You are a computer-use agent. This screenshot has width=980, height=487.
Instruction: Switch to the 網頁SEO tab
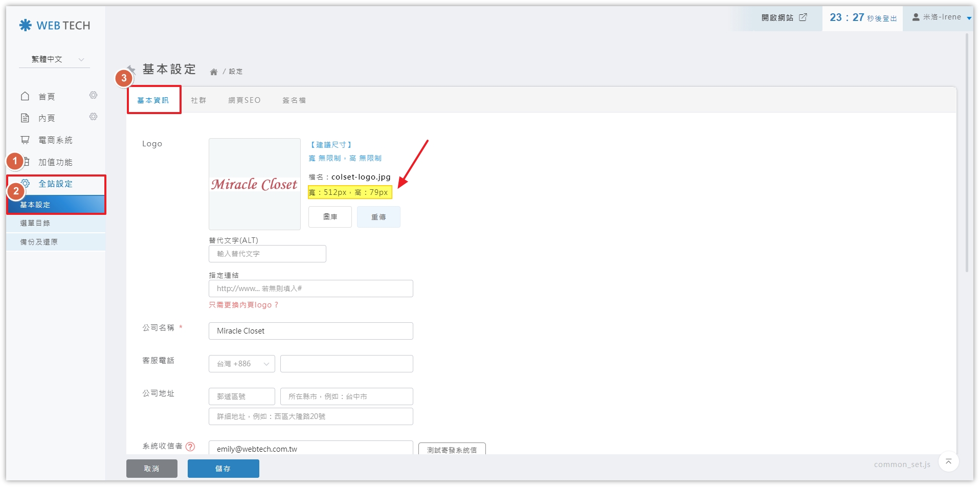244,100
